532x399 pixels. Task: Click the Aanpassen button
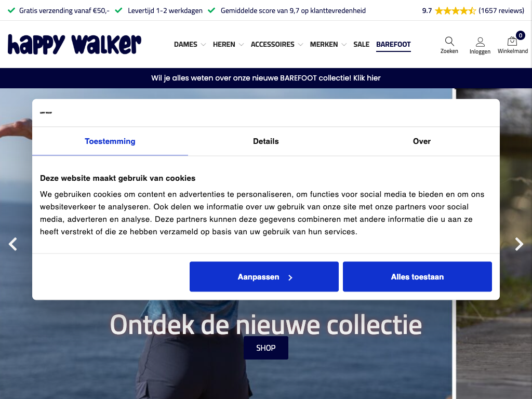tap(264, 276)
